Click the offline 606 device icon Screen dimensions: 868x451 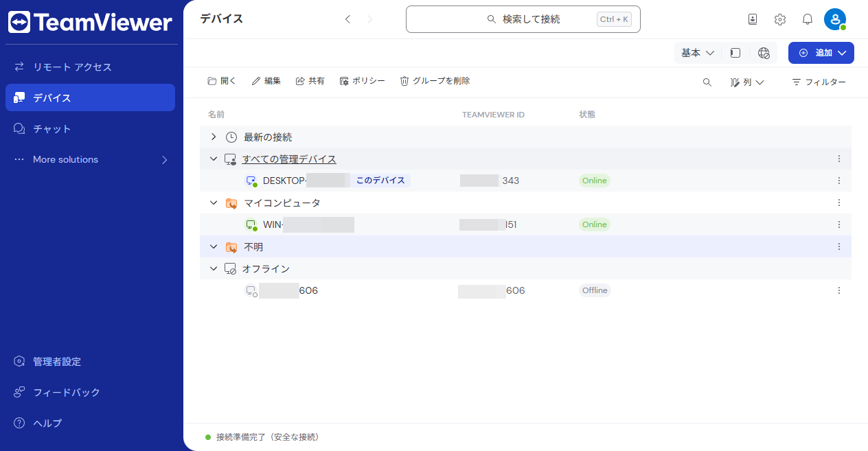tap(251, 291)
